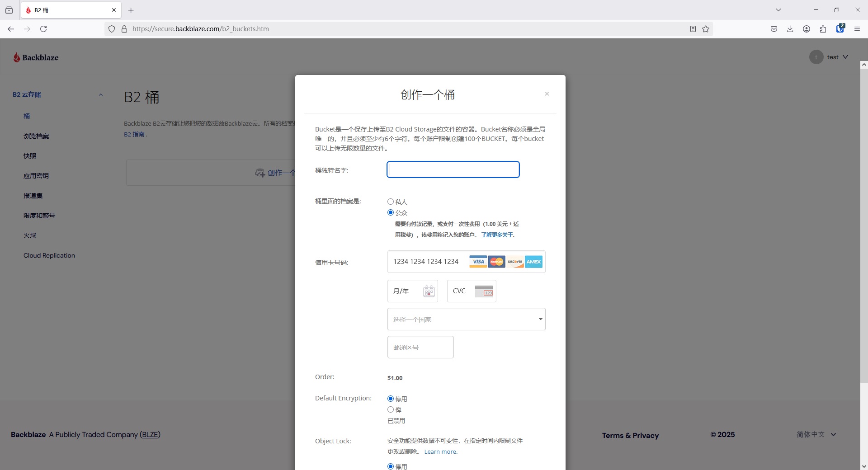The height and width of the screenshot is (470, 868).
Task: Open Firefox application hamburger menu
Action: pyautogui.click(x=857, y=29)
